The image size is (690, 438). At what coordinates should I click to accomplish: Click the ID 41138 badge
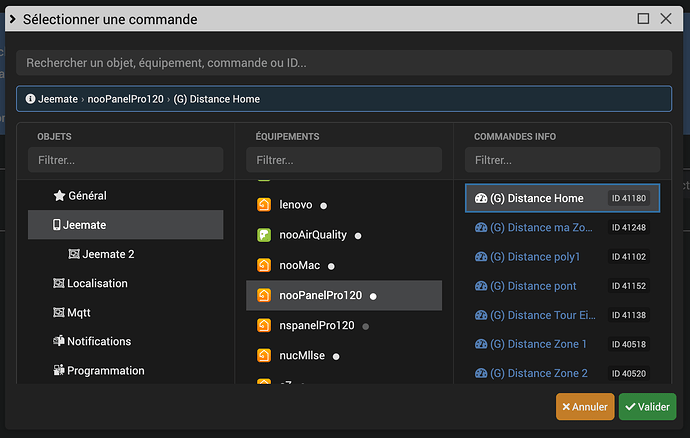(x=629, y=315)
